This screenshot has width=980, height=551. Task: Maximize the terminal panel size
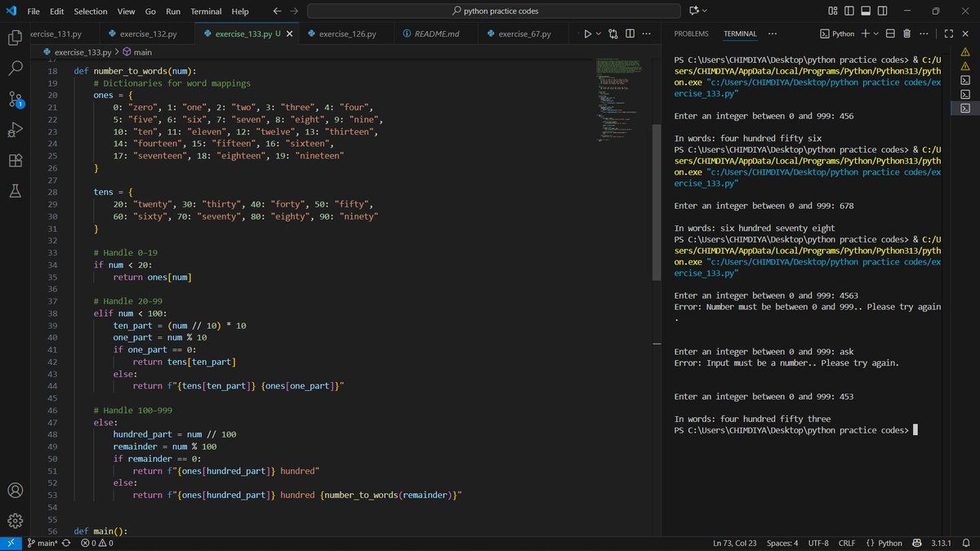(x=948, y=34)
